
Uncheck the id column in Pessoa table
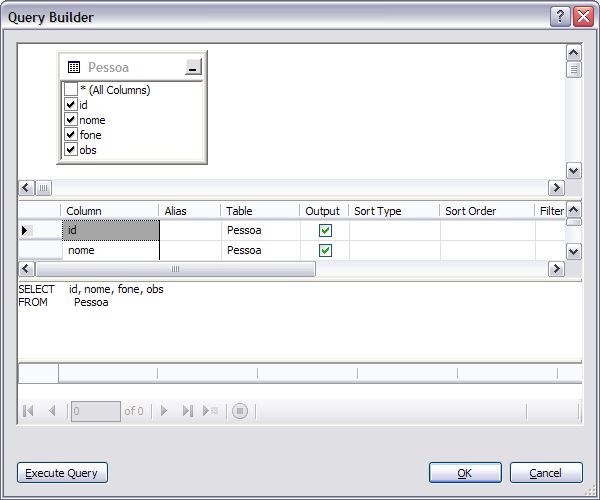pos(71,104)
